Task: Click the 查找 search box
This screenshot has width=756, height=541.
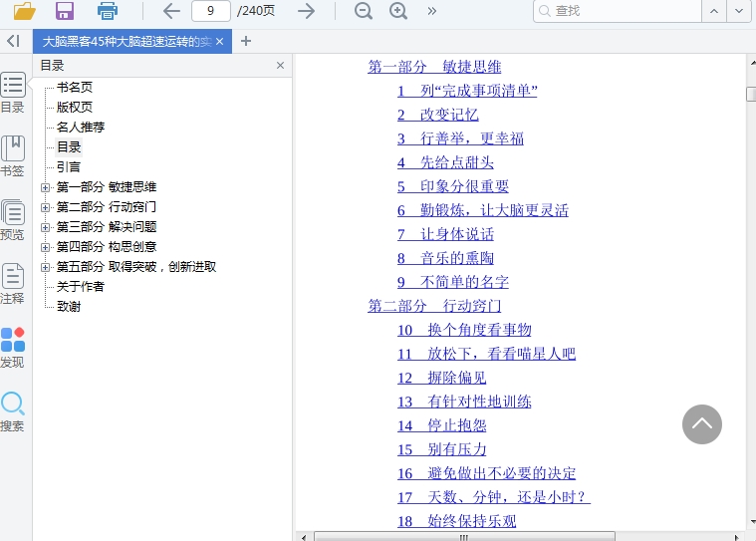Action: [x=618, y=11]
